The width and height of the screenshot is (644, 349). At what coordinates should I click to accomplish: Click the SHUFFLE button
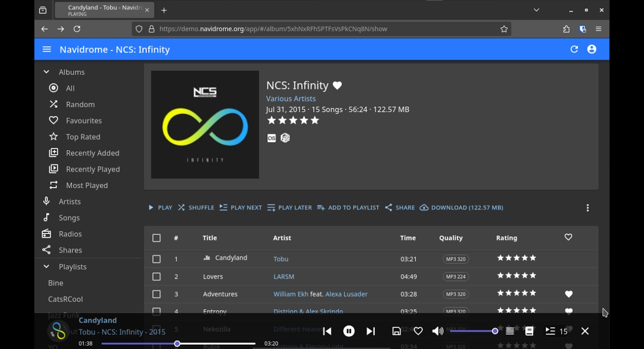[x=196, y=208]
